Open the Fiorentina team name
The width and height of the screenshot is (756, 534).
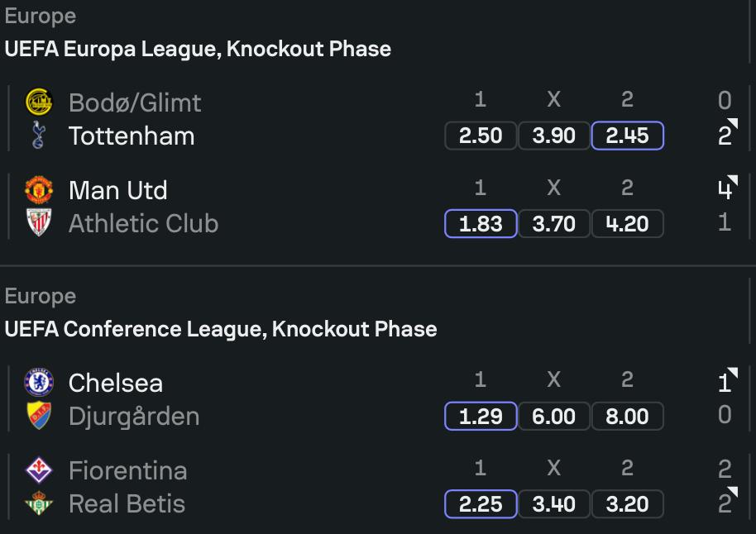[127, 470]
